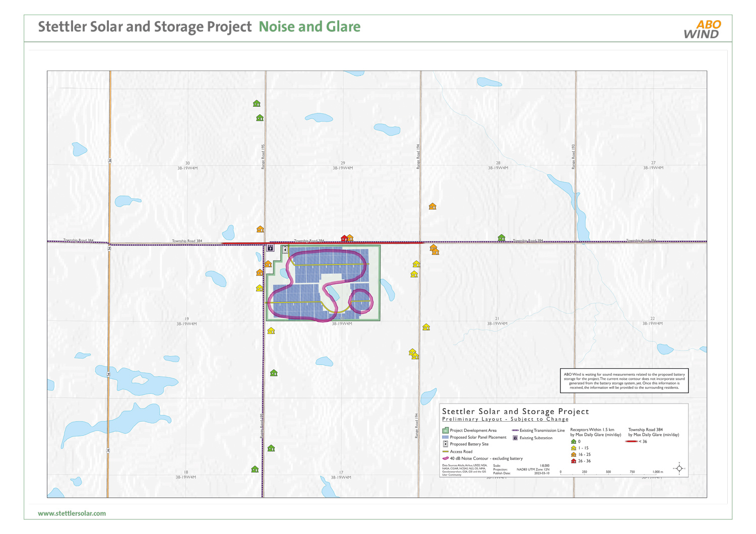Click the north arrow compass in the legend
The image size is (756, 534).
(x=679, y=469)
